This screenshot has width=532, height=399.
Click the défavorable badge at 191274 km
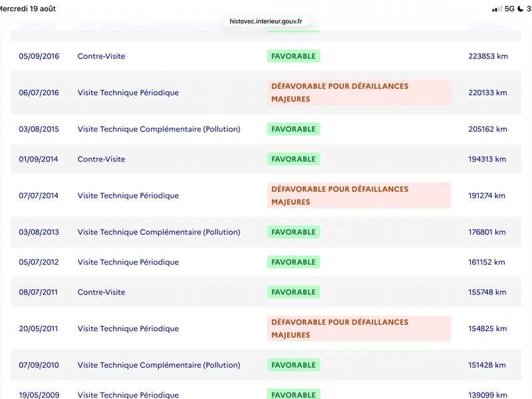click(359, 196)
